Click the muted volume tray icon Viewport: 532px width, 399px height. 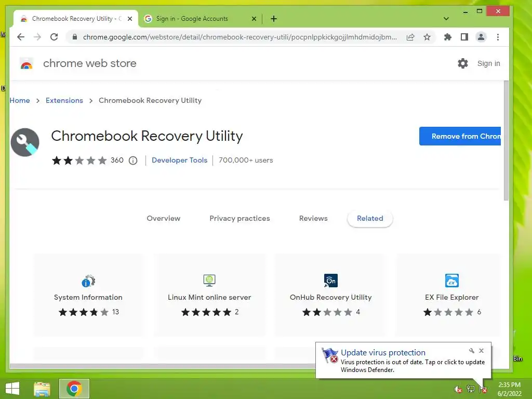[x=458, y=389]
